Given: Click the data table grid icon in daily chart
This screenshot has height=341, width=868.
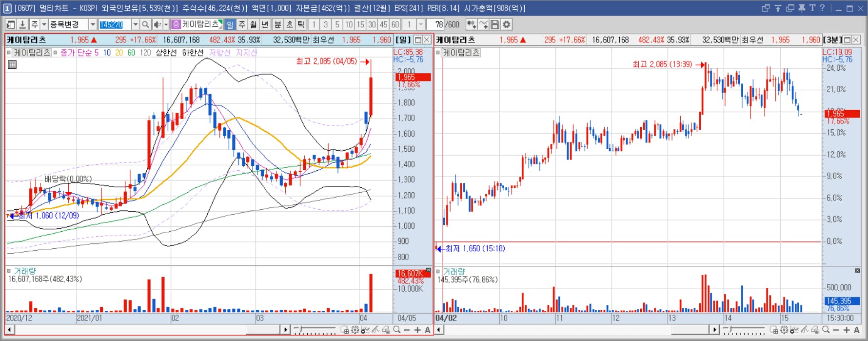Looking at the screenshot, I should coord(12,64).
